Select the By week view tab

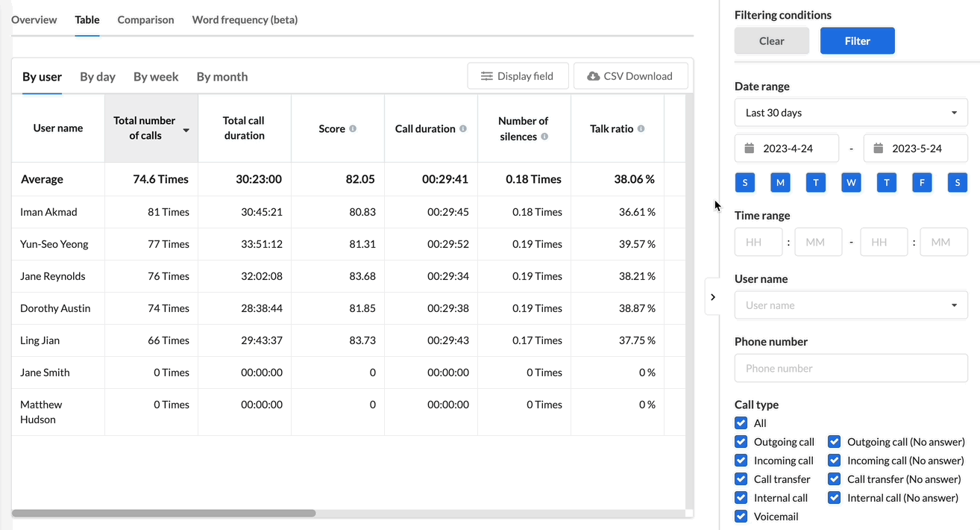[x=156, y=77]
